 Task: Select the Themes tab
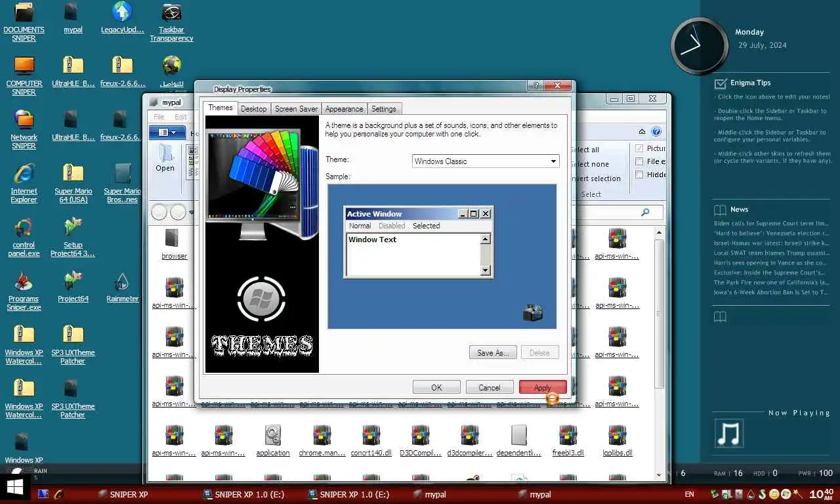coord(220,108)
